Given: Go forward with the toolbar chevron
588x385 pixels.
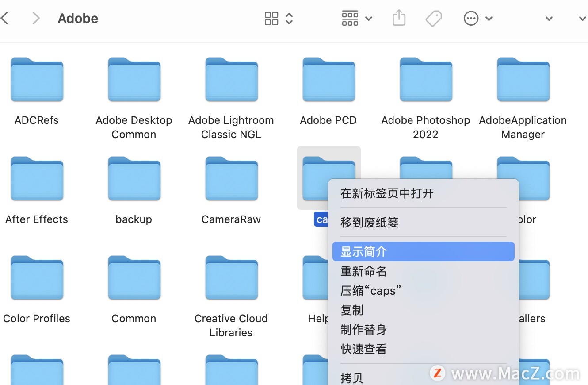Looking at the screenshot, I should (x=36, y=18).
